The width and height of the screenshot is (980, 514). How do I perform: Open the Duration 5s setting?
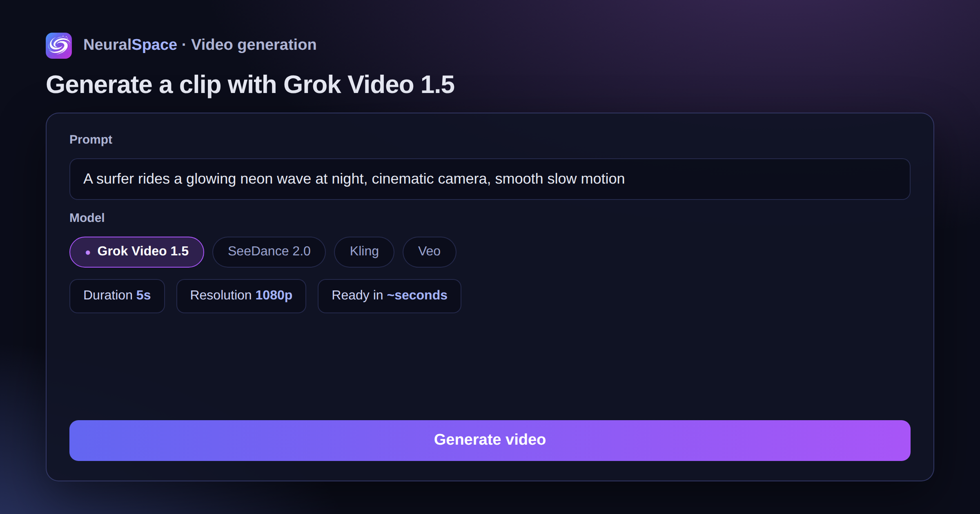[x=117, y=296]
